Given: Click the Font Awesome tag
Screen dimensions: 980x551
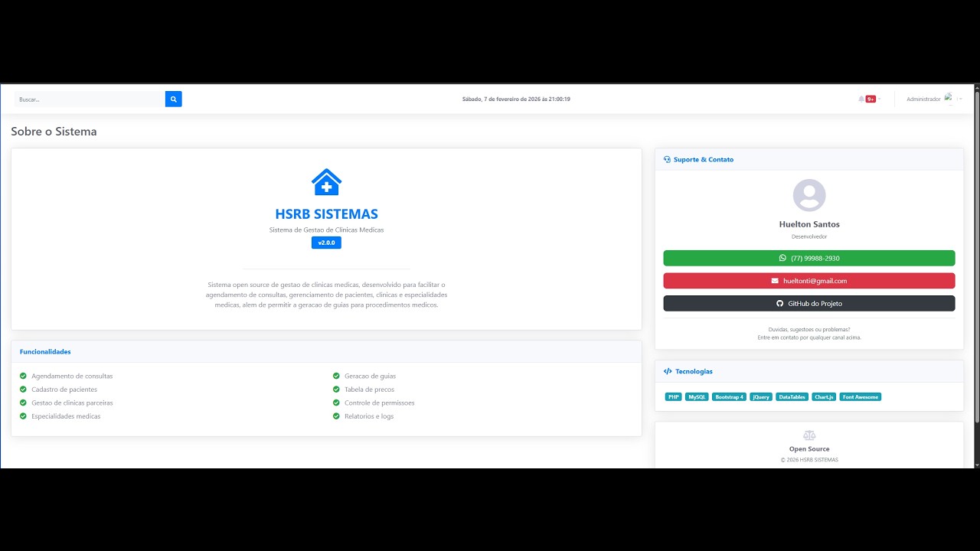Looking at the screenshot, I should point(861,397).
